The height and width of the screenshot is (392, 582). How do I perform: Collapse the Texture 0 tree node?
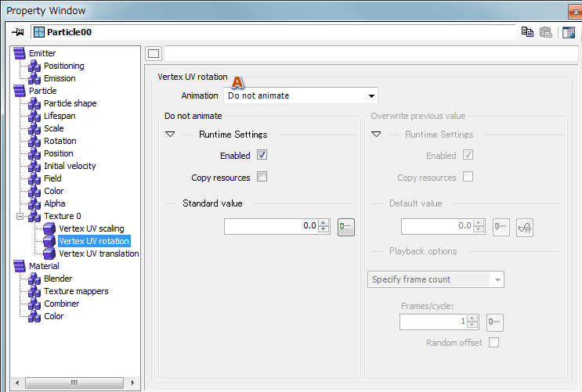20,216
